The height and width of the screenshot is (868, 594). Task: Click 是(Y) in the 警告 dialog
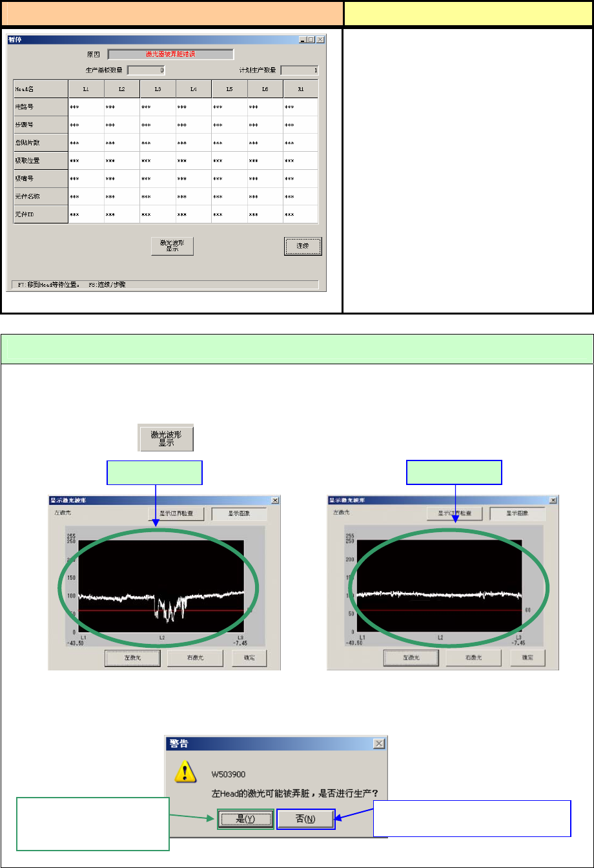click(x=244, y=820)
